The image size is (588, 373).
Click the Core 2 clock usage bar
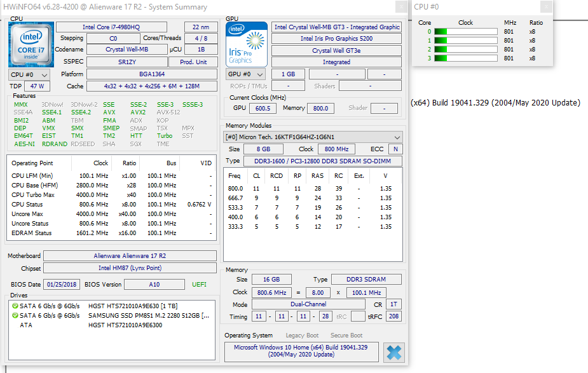[466, 50]
